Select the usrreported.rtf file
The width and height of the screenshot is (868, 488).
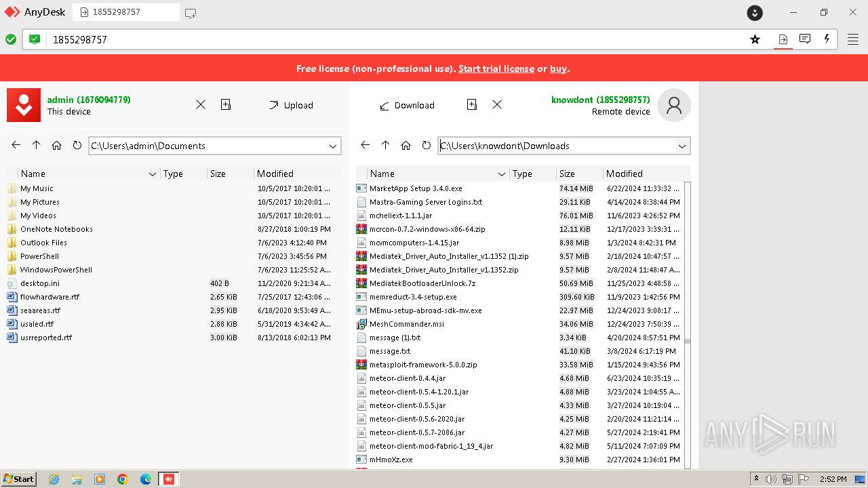click(x=169, y=338)
